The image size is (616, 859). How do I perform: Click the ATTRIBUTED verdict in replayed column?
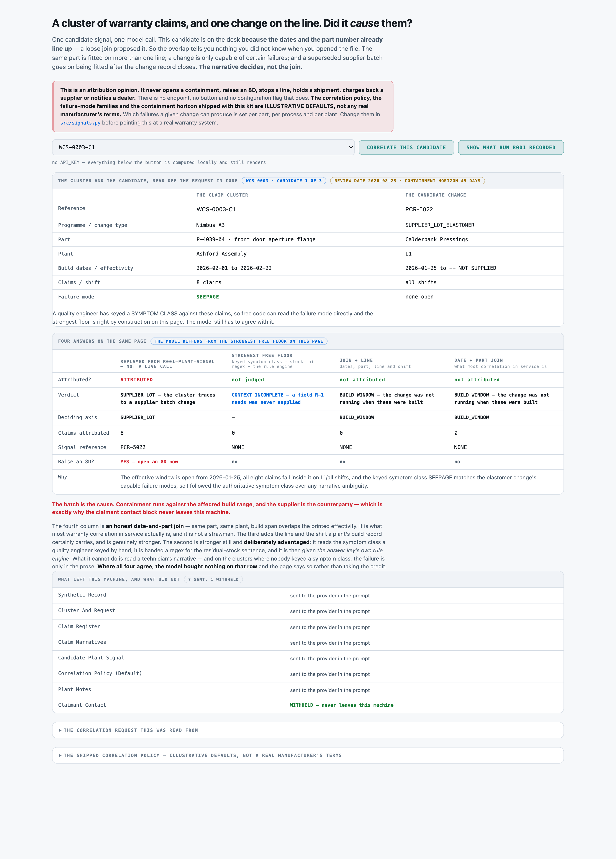click(x=137, y=380)
